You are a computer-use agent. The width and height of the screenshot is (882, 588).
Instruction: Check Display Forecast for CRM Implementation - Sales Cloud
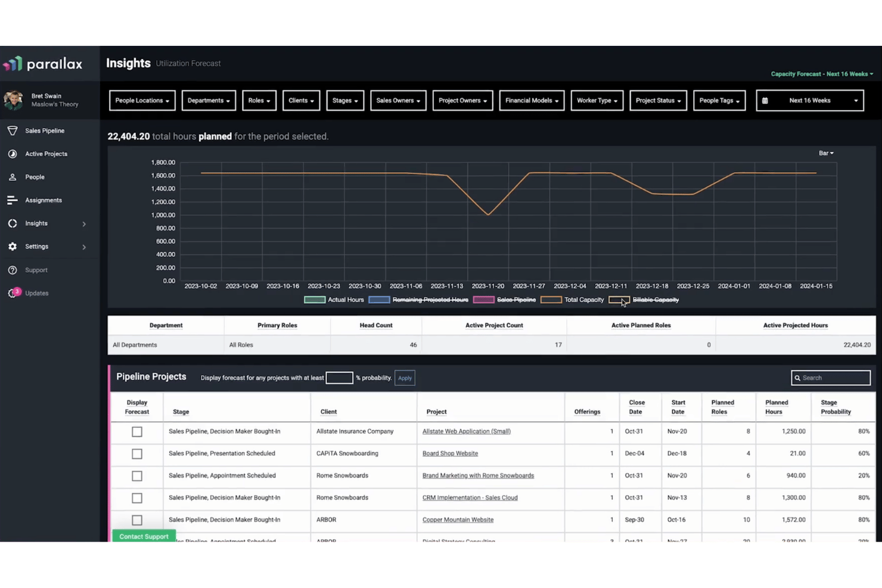(x=137, y=498)
